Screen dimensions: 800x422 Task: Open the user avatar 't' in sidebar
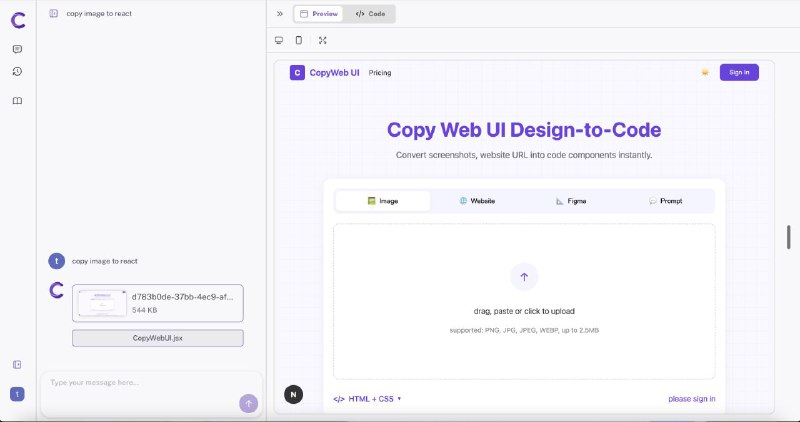coord(17,394)
